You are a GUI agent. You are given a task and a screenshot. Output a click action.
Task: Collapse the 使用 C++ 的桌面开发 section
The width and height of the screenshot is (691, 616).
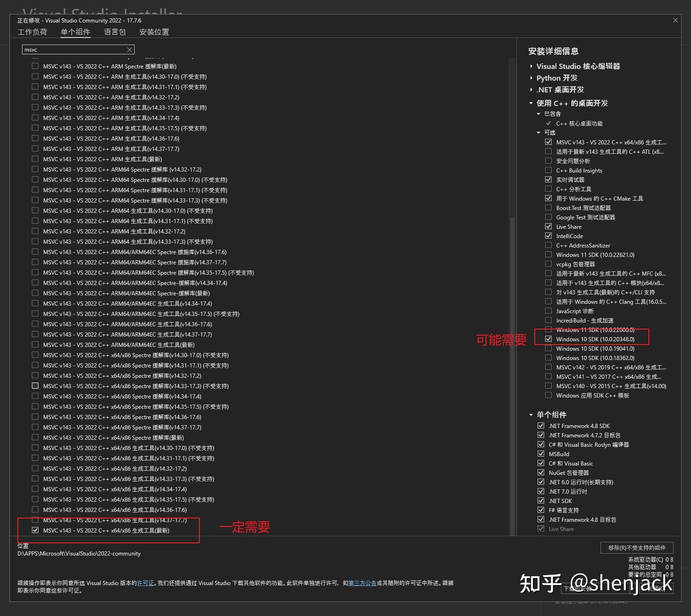pyautogui.click(x=531, y=103)
